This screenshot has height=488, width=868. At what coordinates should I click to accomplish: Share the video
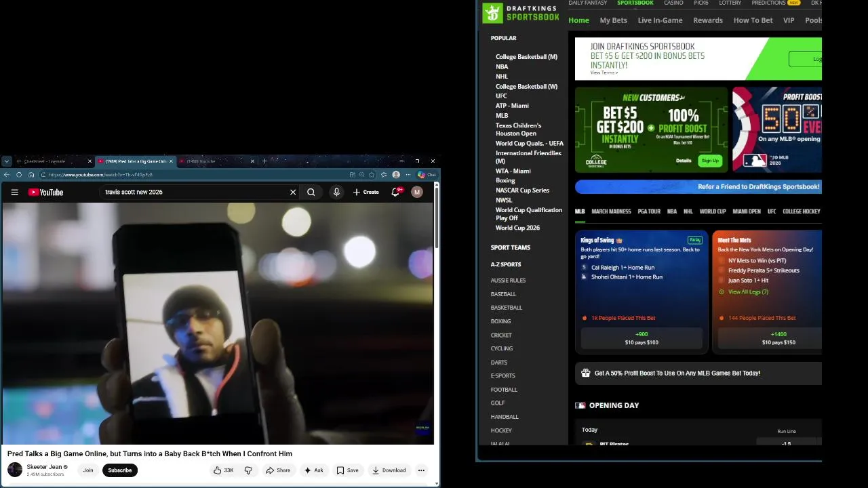[278, 470]
